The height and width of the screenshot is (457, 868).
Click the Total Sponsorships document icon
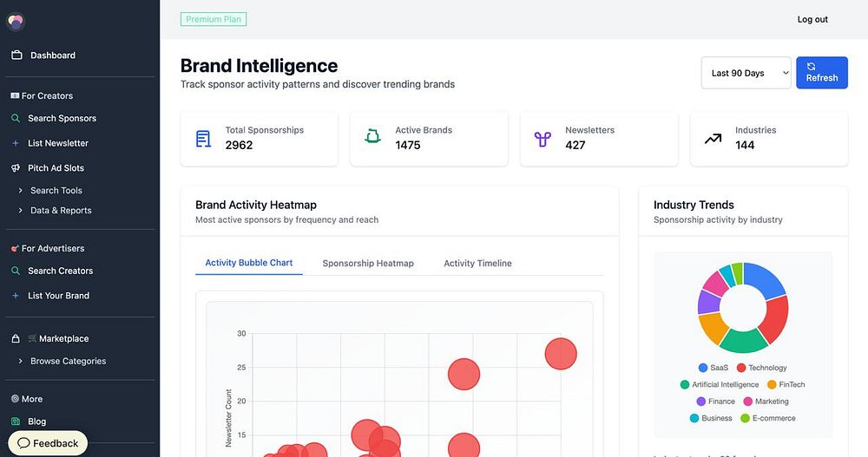tap(203, 139)
